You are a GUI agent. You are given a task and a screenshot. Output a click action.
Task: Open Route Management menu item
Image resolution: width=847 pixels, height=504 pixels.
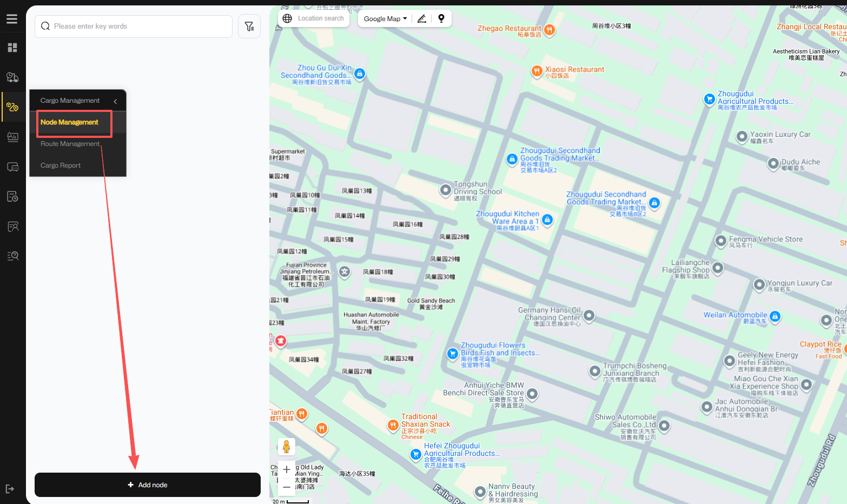coord(70,144)
